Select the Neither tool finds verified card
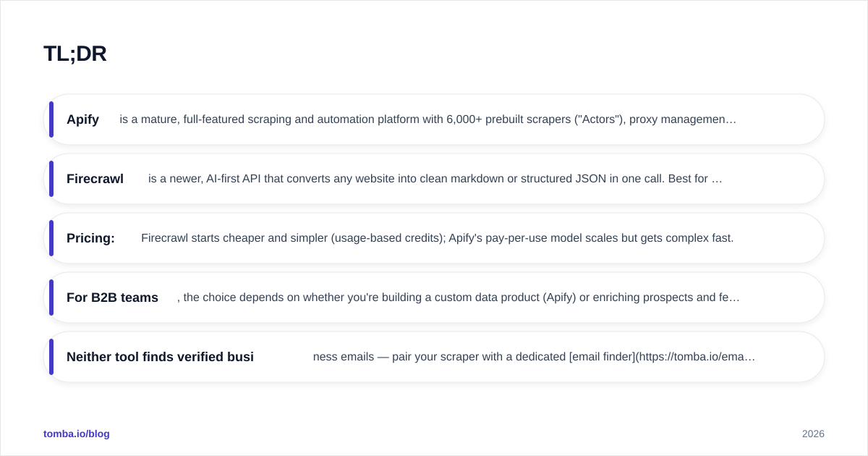This screenshot has width=868, height=456. click(434, 357)
